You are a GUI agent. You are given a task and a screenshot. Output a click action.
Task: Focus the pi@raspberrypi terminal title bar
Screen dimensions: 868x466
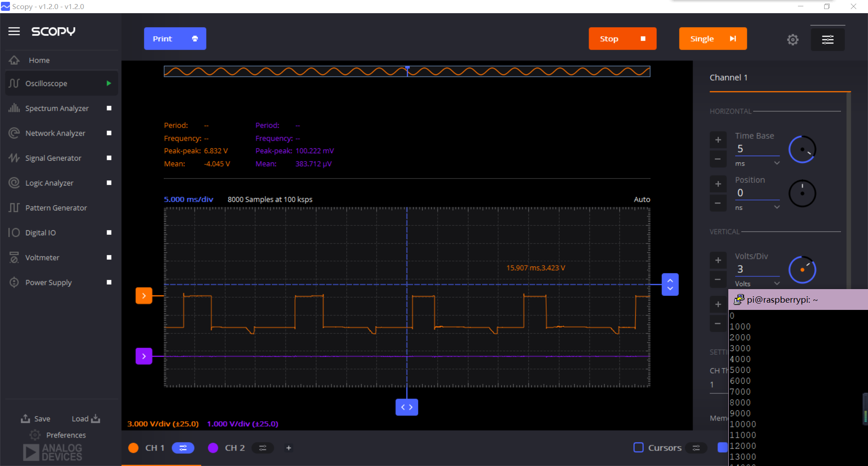798,300
